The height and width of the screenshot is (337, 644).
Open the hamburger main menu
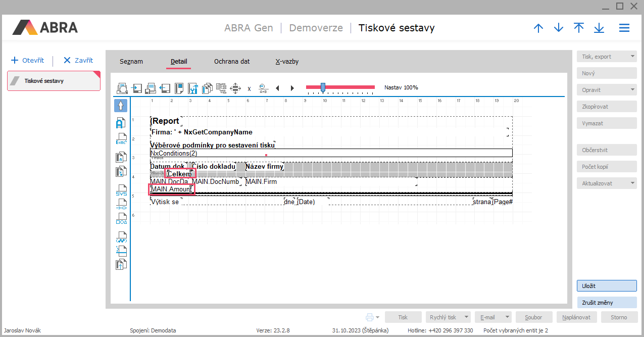pyautogui.click(x=624, y=28)
